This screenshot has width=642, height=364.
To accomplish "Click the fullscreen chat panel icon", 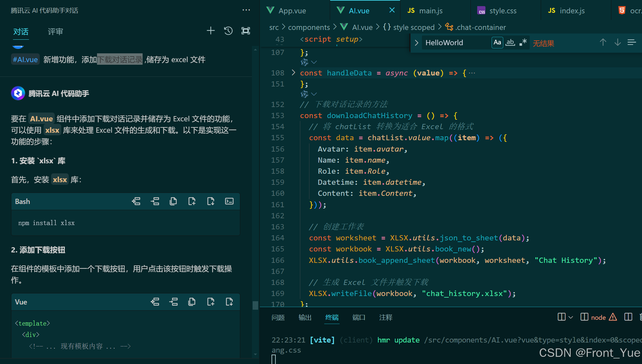I will click(246, 31).
